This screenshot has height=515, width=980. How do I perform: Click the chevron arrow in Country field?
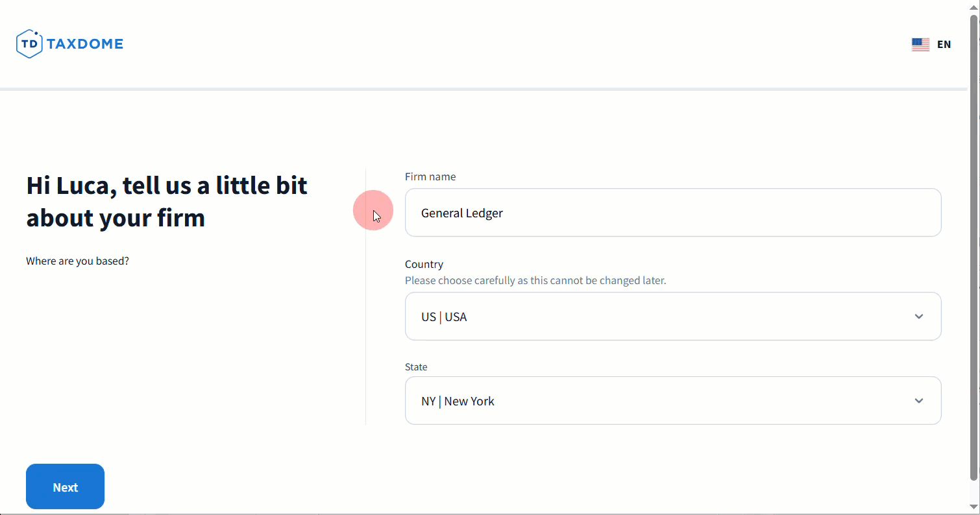click(x=918, y=317)
